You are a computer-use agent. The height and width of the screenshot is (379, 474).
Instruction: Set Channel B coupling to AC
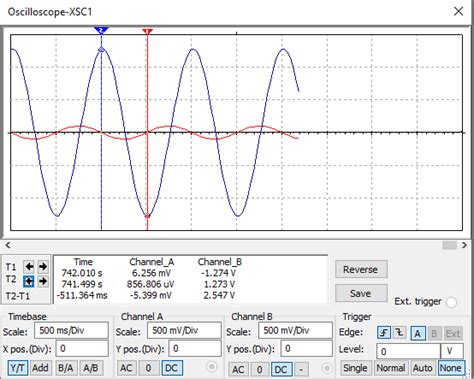pos(238,370)
